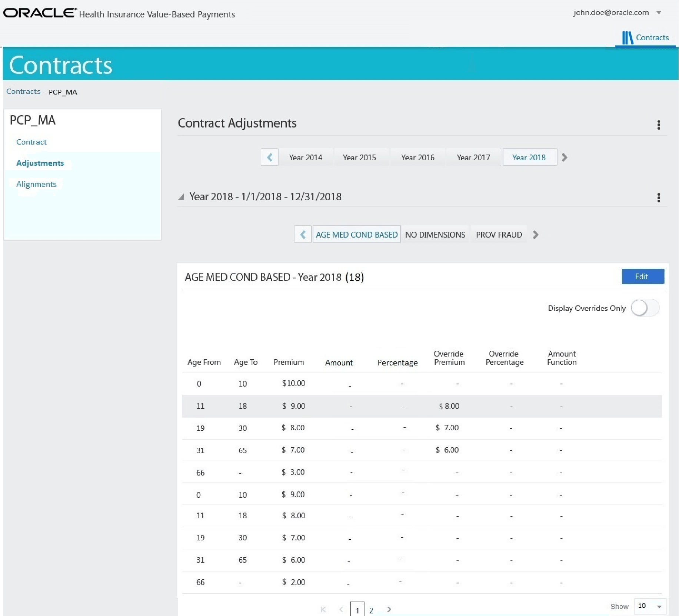Go to next page in table pagination
Screen dimensions: 679x616
pyautogui.click(x=389, y=609)
